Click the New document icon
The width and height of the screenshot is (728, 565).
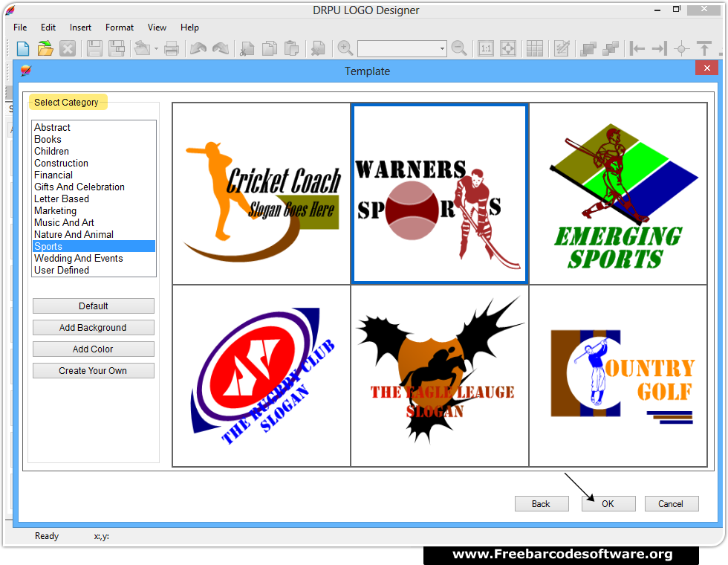(23, 48)
